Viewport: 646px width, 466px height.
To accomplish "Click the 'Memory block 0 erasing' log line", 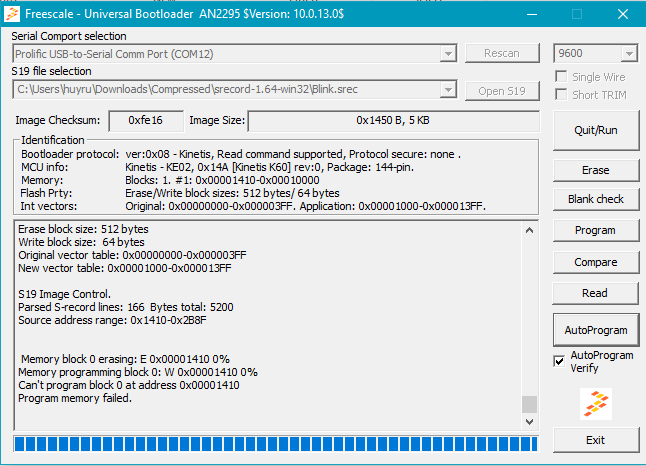I will pyautogui.click(x=125, y=359).
